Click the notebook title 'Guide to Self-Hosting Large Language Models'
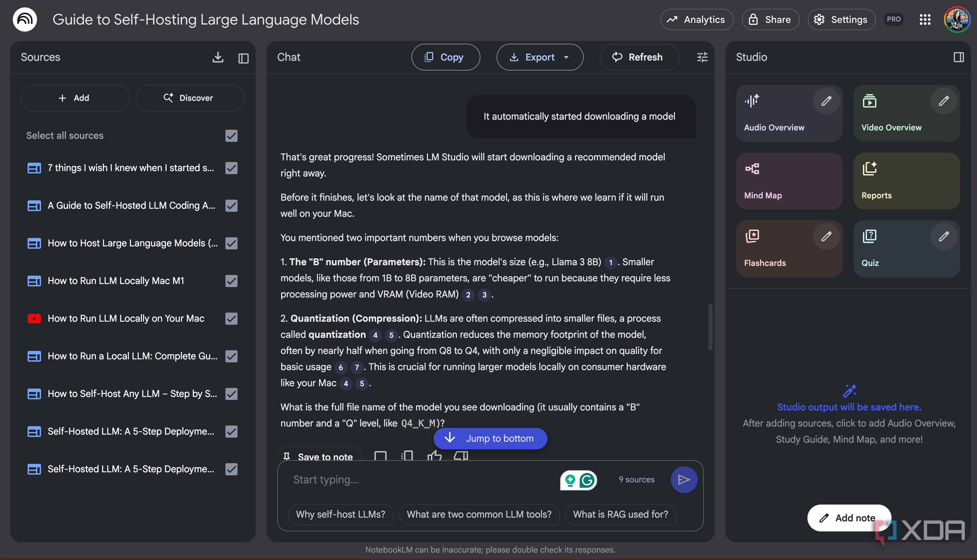This screenshot has height=560, width=977. (x=206, y=19)
